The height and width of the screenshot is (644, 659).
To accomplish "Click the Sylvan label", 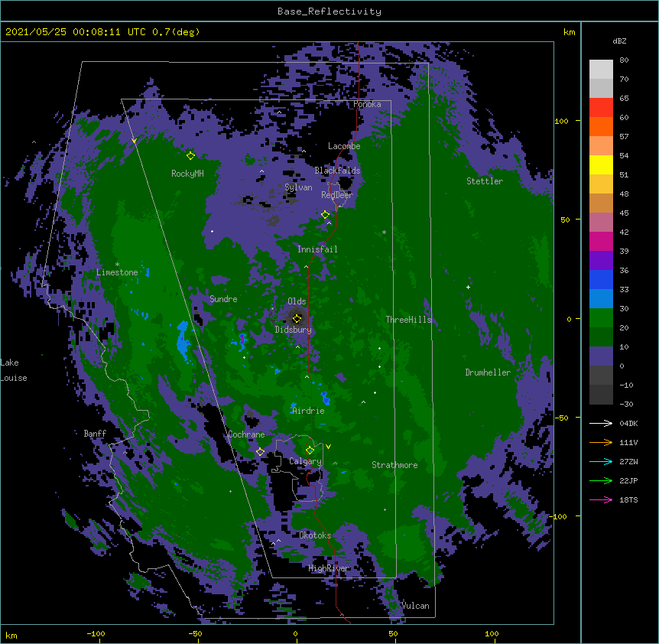I will click(x=298, y=187).
